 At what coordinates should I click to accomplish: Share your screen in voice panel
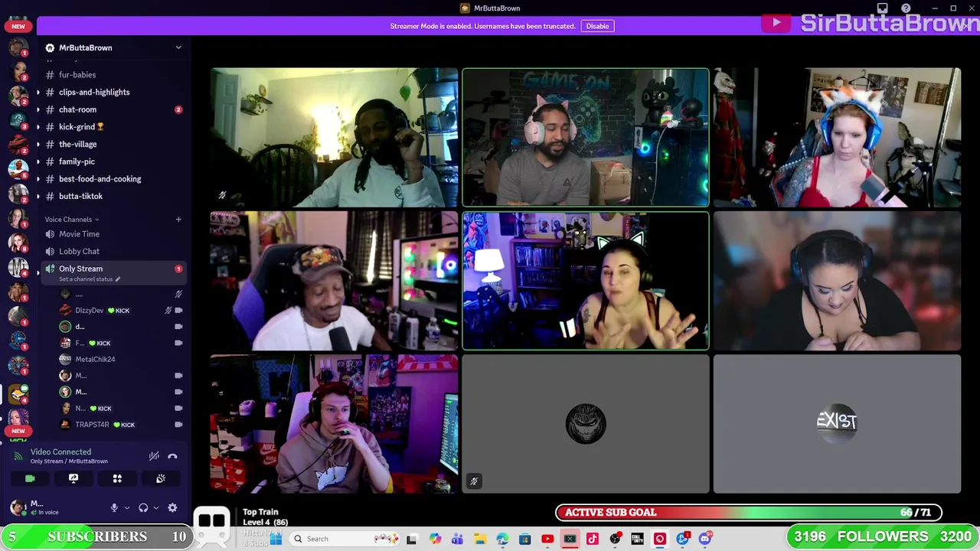(73, 478)
